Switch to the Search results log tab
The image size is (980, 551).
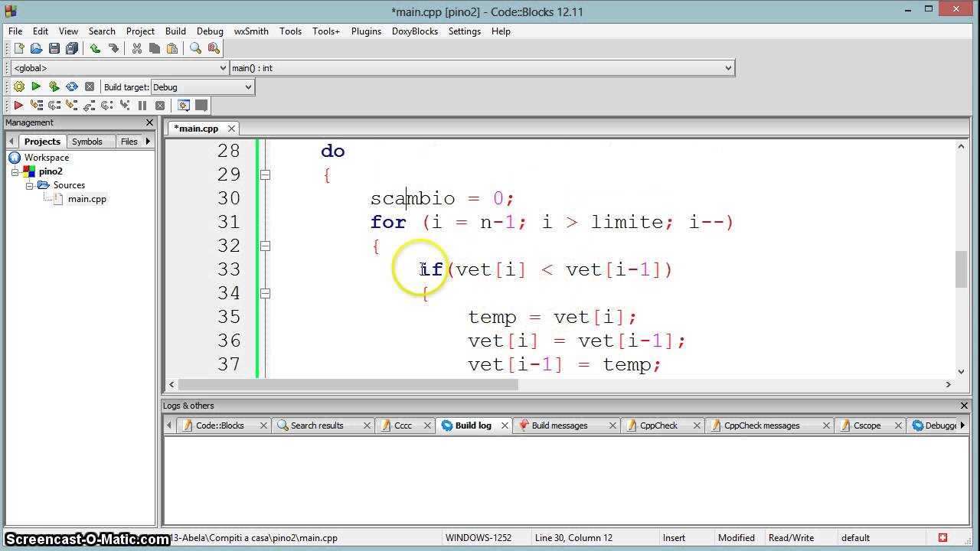[317, 425]
